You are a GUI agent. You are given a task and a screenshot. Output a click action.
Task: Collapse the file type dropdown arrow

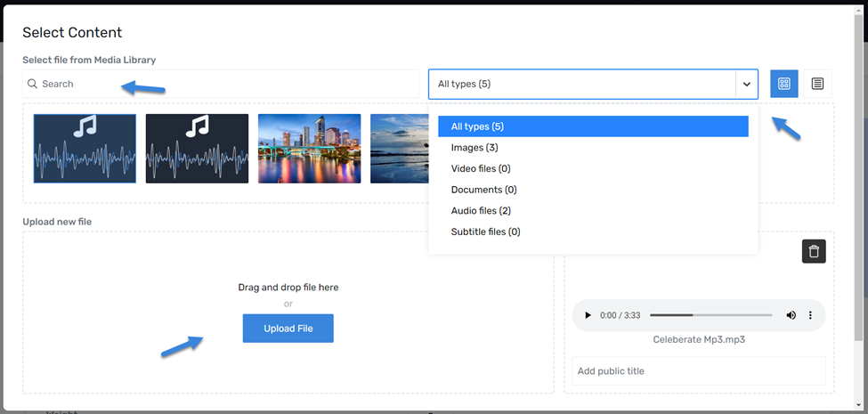click(x=747, y=84)
